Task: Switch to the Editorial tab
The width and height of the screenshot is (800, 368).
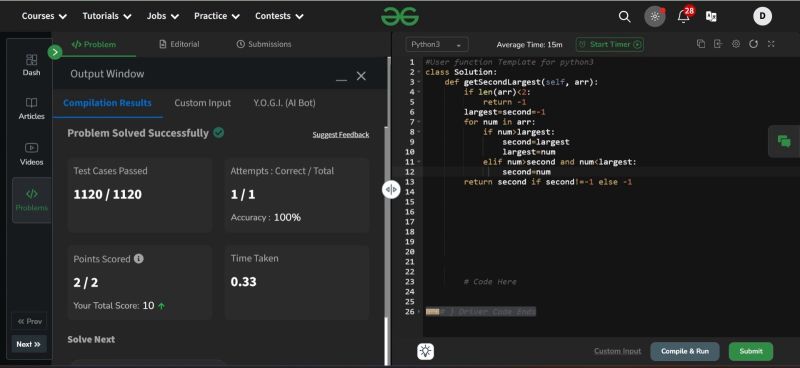Action: 179,44
